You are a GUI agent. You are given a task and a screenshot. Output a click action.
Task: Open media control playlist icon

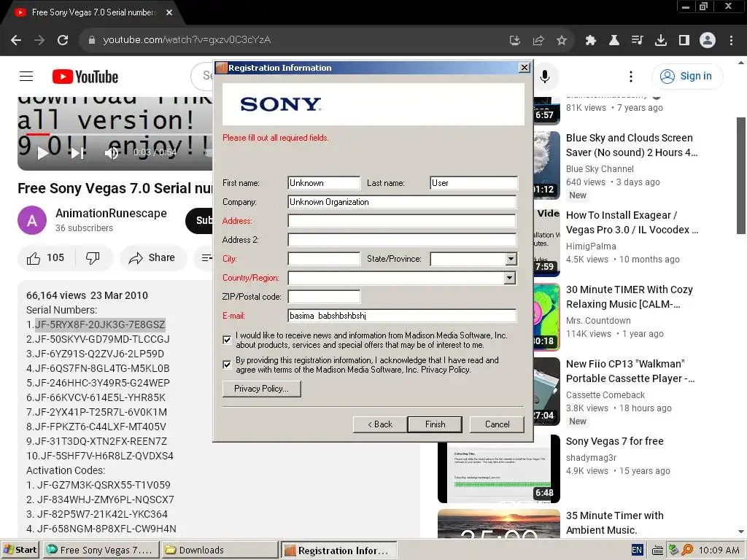click(x=638, y=41)
